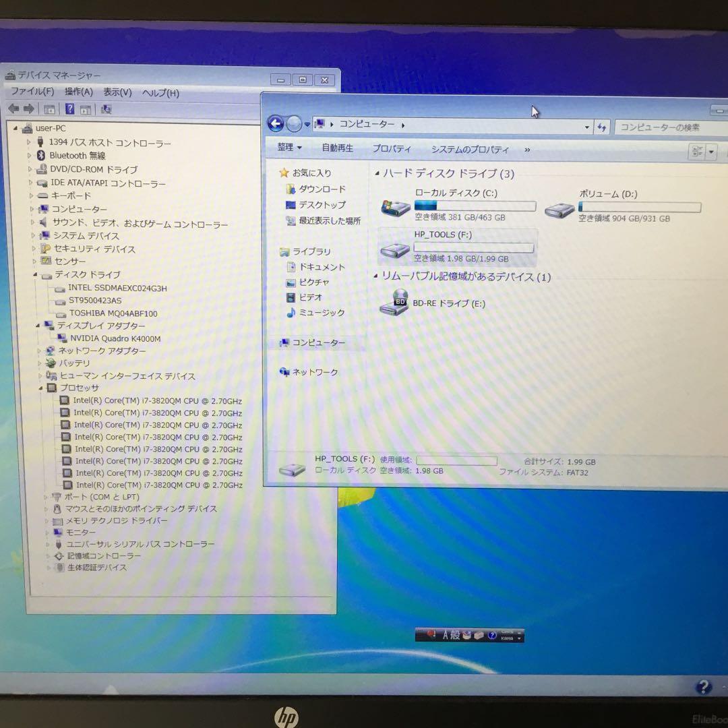Select the scan for hardware changes icon
This screenshot has height=728, width=728.
pos(106,109)
